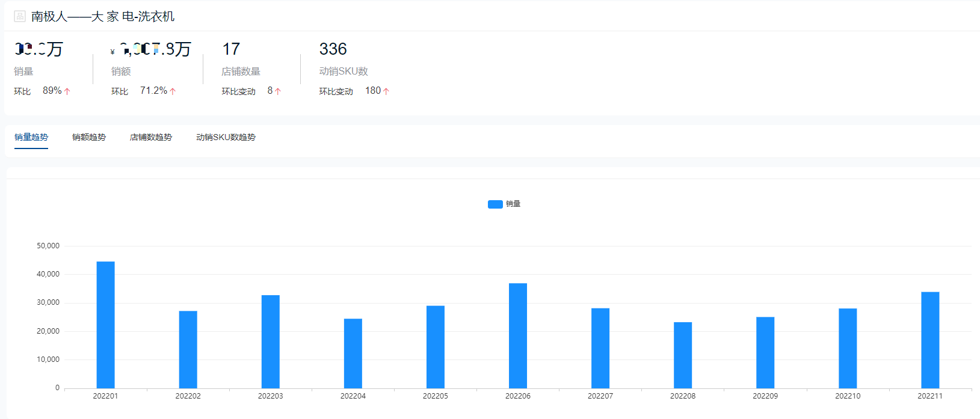This screenshot has width=980, height=419.
Task: Switch to the 销量趋势 tab
Action: [x=31, y=137]
